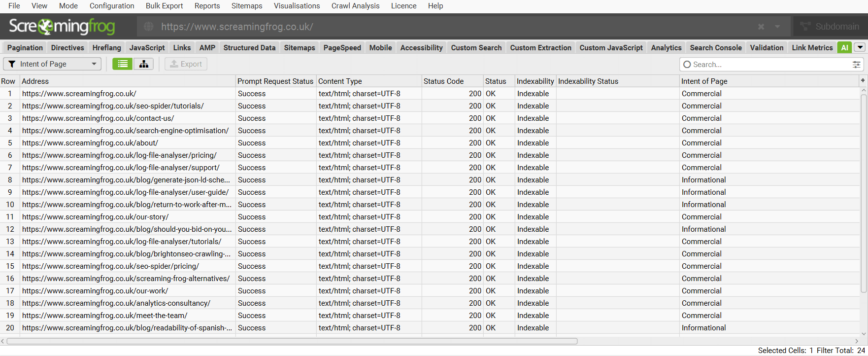Screen dimensions: 868x356
Task: Switch to the JavaScript tab
Action: 147,48
